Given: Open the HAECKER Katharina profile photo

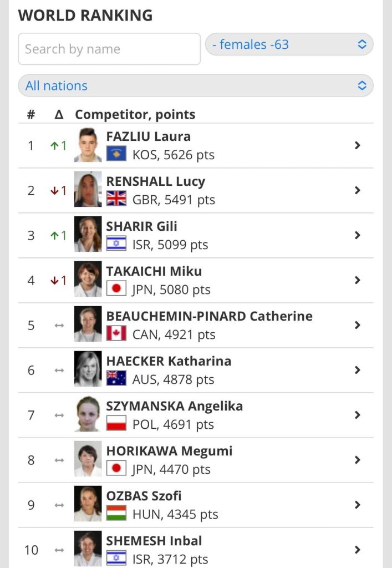Looking at the screenshot, I should click(88, 369).
